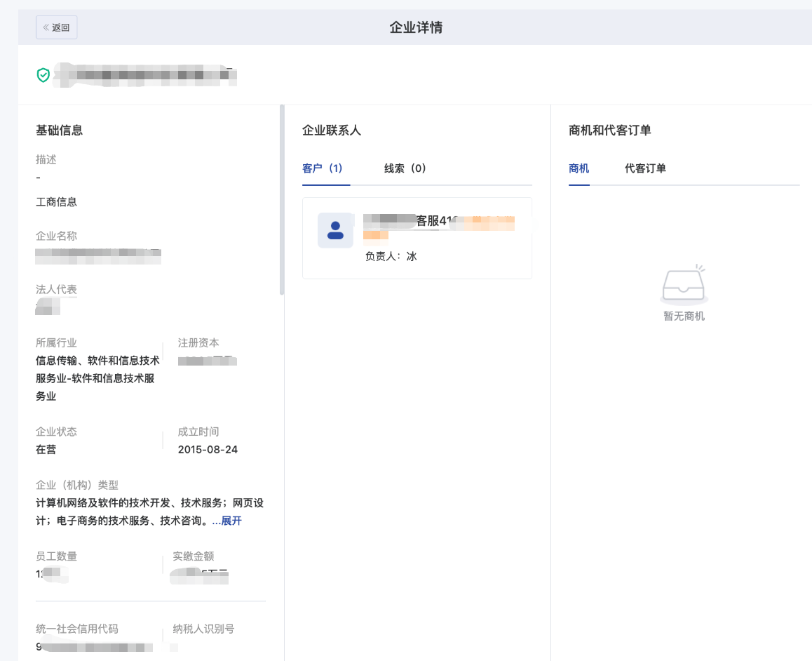812x661 pixels.
Task: Click the 企业详情 page title
Action: [416, 27]
